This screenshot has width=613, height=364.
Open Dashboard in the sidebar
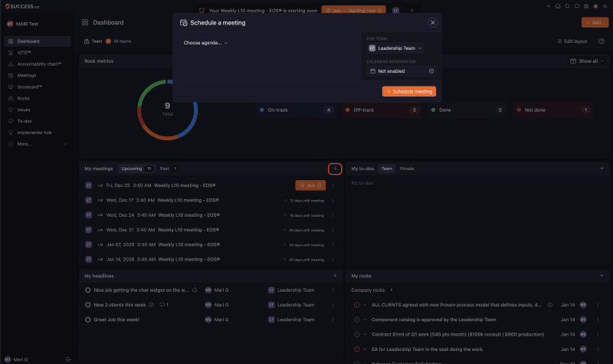point(37,41)
